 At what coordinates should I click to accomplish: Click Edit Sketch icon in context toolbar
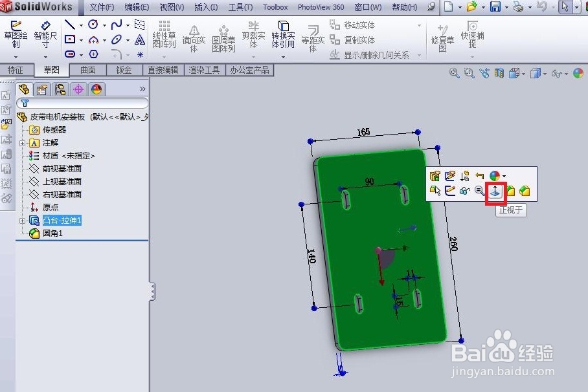449,191
